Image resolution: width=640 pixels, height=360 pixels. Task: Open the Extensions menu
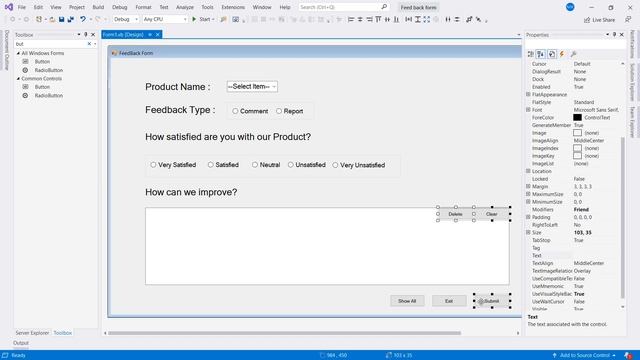(x=233, y=7)
